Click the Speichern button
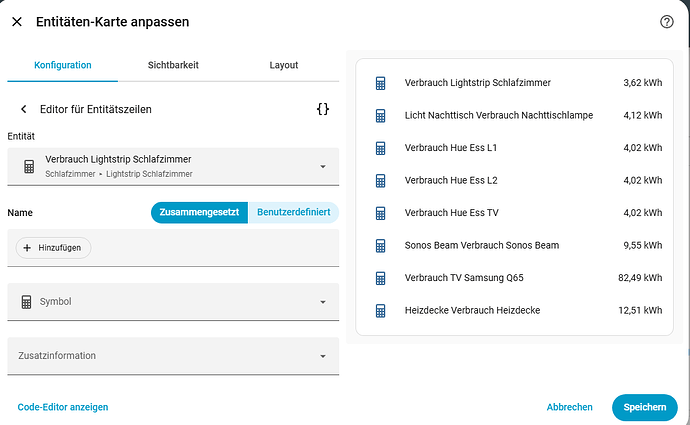Image resolution: width=690 pixels, height=425 pixels. [x=644, y=407]
